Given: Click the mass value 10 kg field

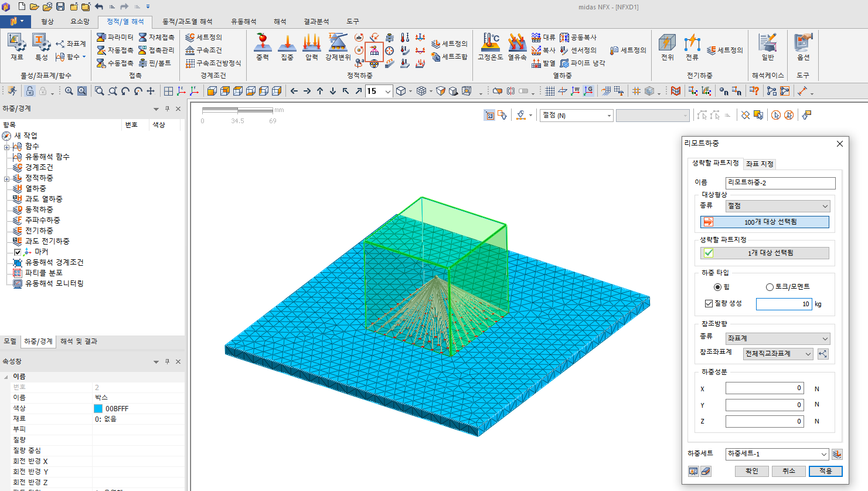Looking at the screenshot, I should click(x=784, y=304).
